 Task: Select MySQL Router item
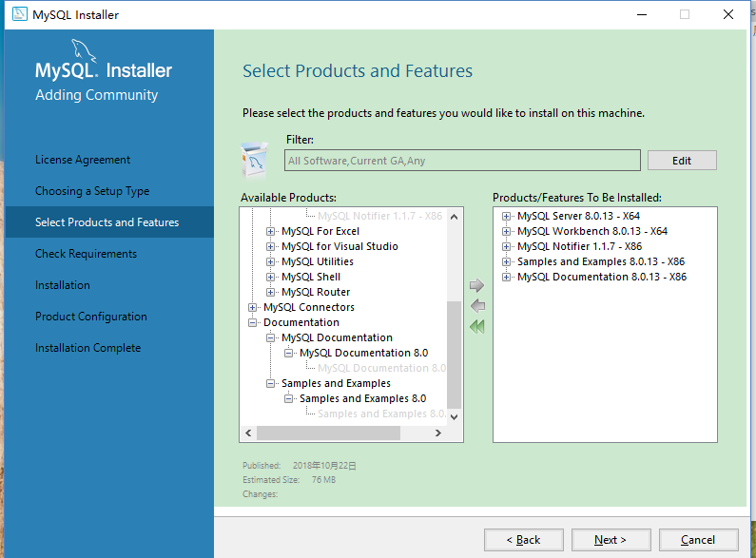point(316,292)
